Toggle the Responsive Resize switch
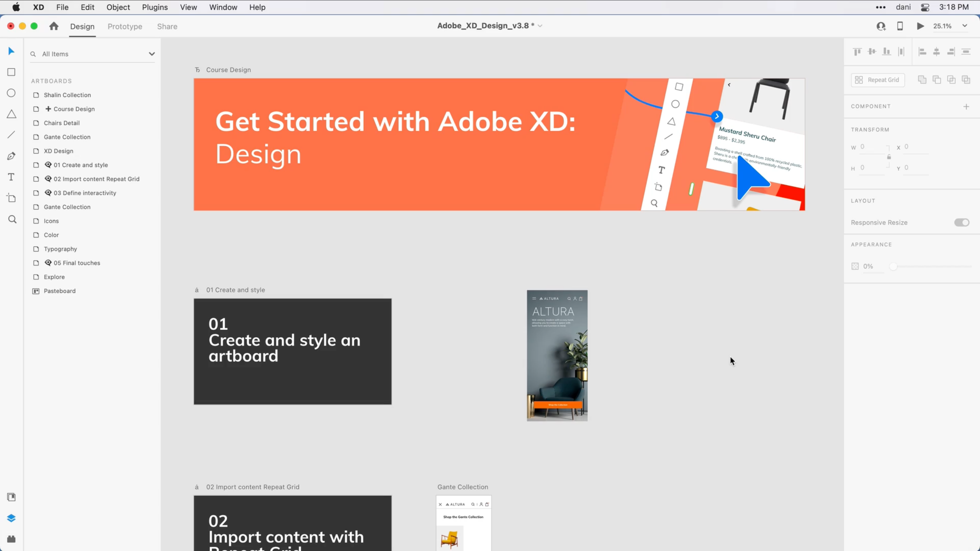This screenshot has width=980, height=551. coord(962,222)
